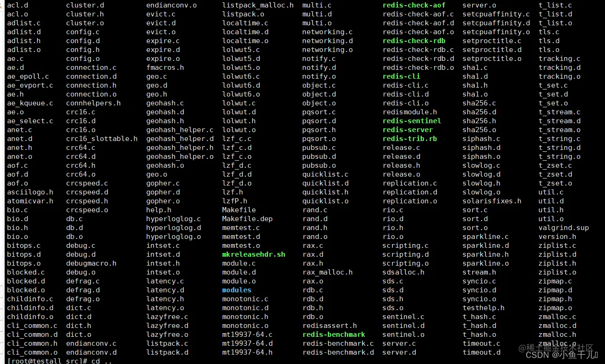Select the redis-check-rdb executable name
This screenshot has width=605, height=364.
[x=414, y=41]
